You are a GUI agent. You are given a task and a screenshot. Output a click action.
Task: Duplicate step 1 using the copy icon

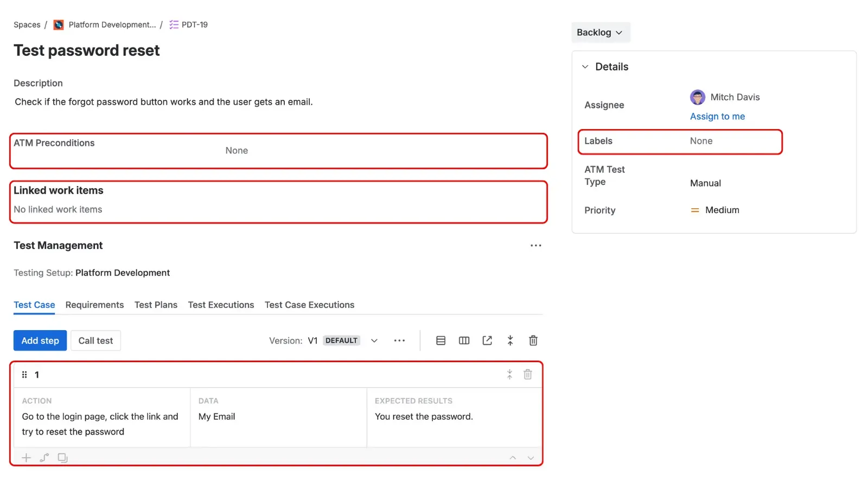[62, 457]
